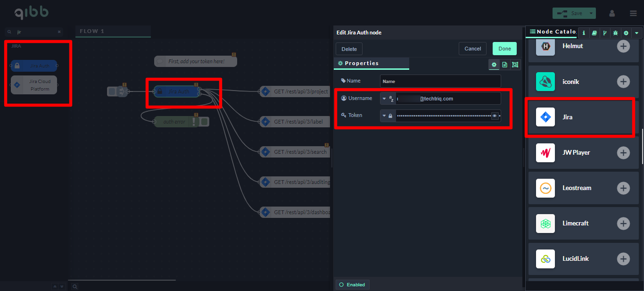Click the Name input field
Image resolution: width=644 pixels, height=291 pixels.
tap(440, 81)
